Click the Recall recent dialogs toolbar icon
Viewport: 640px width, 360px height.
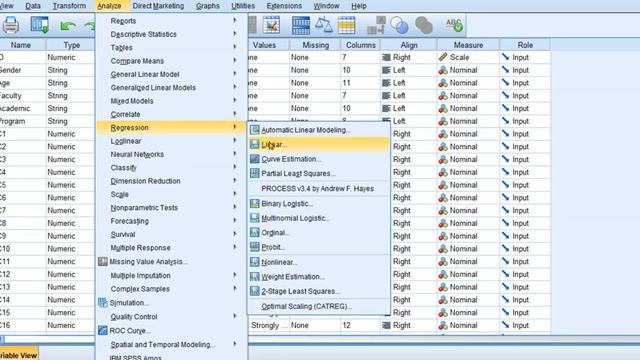[40, 25]
